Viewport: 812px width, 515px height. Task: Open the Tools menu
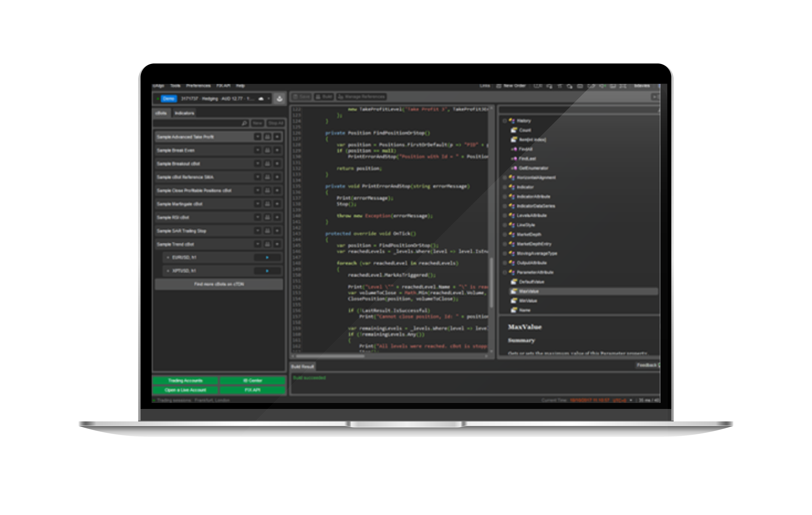pyautogui.click(x=175, y=86)
